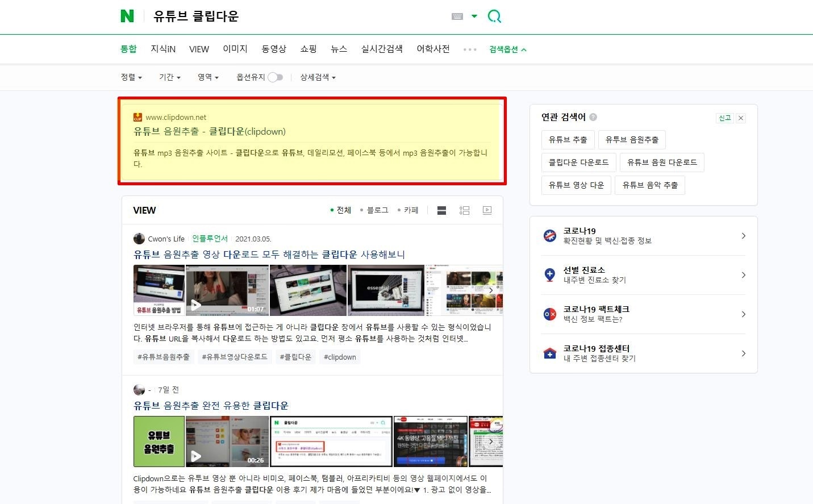
Task: Open the 상세검색 dropdown
Action: (x=318, y=77)
